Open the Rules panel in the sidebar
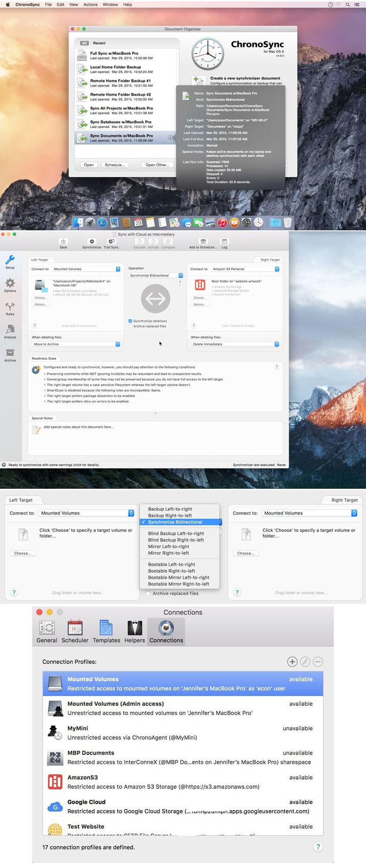 (10, 308)
